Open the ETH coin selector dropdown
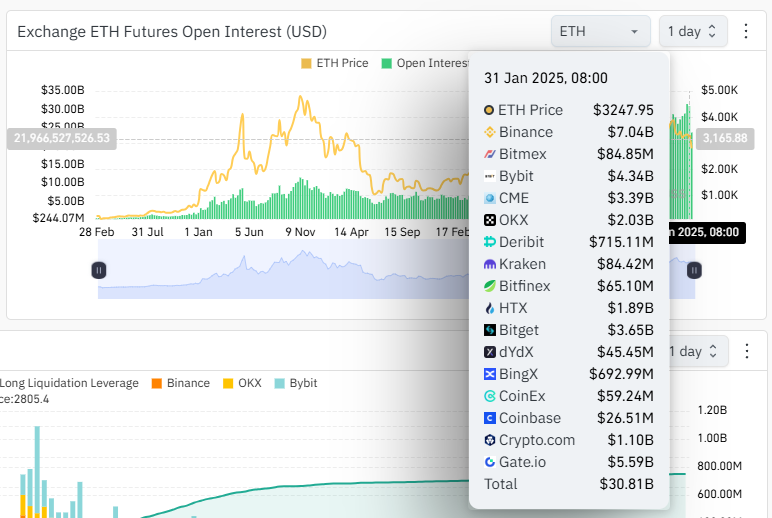The height and width of the screenshot is (518, 772). click(x=599, y=32)
